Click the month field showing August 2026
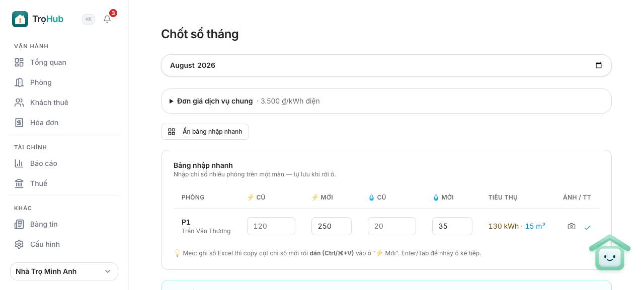 (386, 65)
